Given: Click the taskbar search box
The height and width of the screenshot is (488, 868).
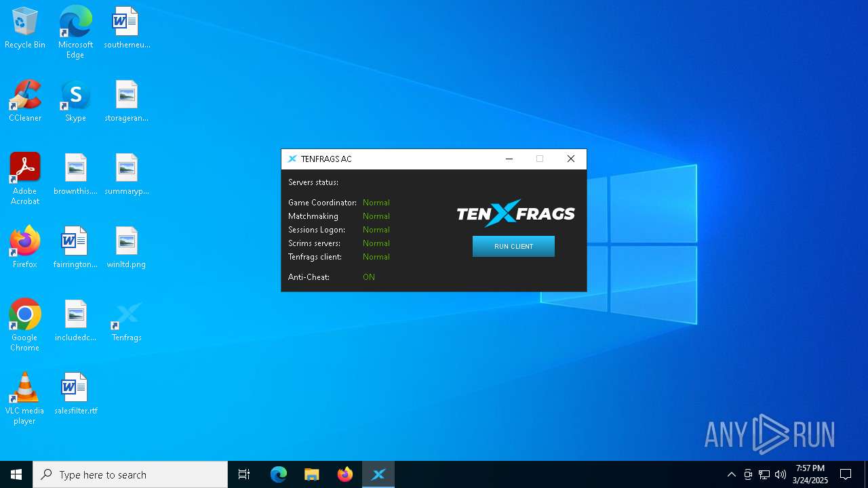Looking at the screenshot, I should (x=130, y=474).
